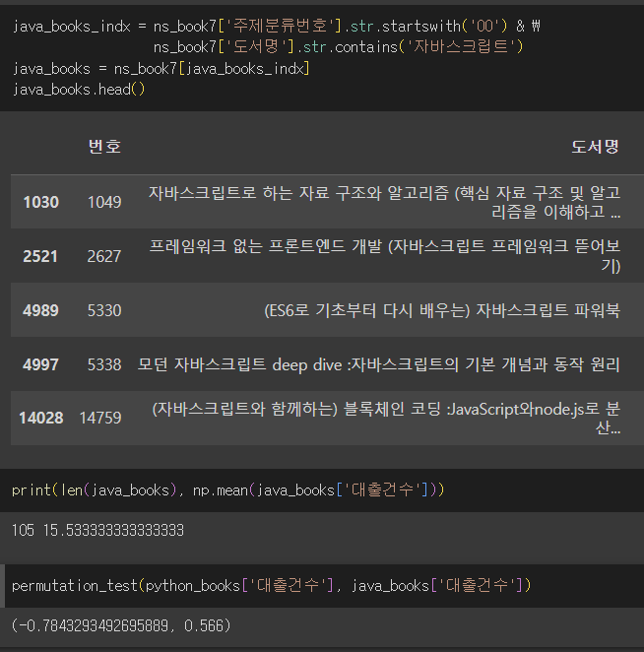The image size is (644, 652).
Task: Select row index 1030
Action: coord(40,202)
